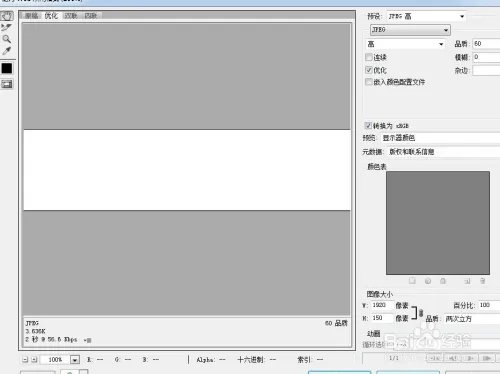Click the 模糊 blur field showing 0
500x374 pixels.
486,57
